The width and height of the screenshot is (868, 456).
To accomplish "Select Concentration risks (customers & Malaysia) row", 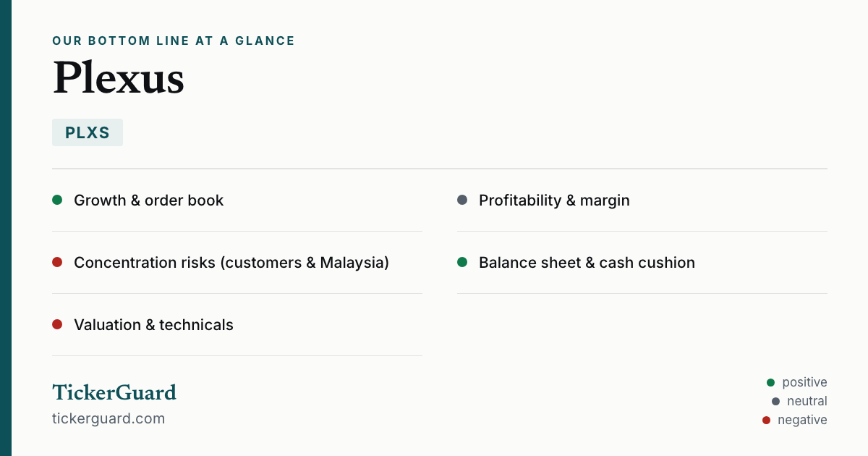I will [237, 263].
